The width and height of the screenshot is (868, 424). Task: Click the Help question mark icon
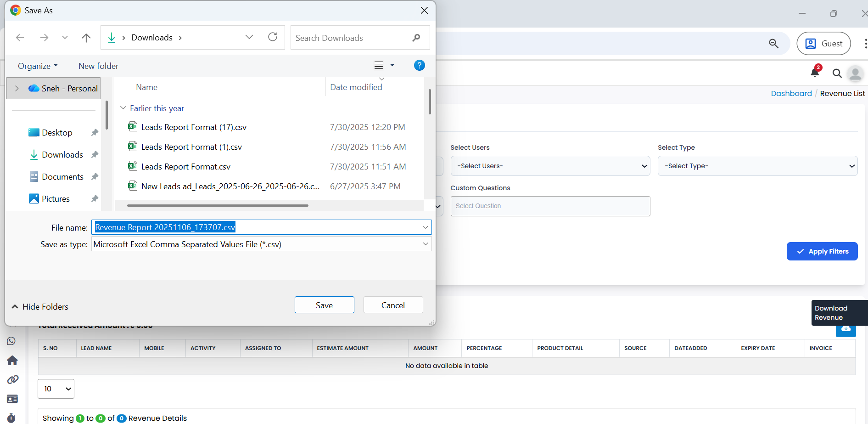419,65
